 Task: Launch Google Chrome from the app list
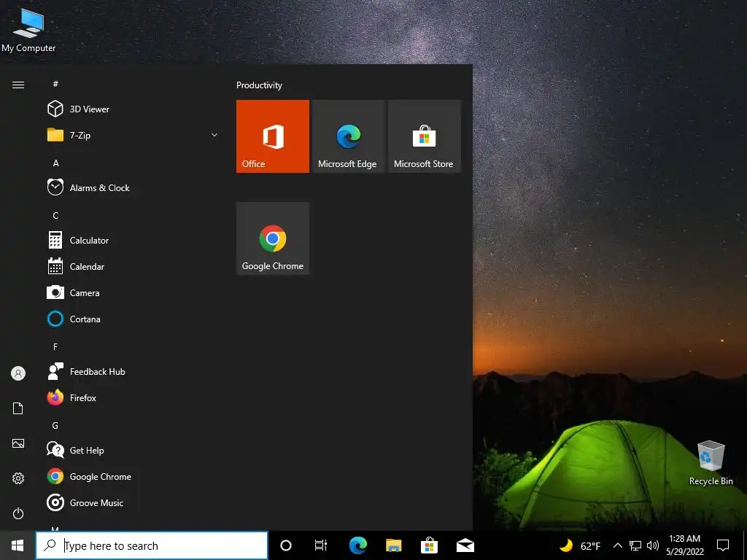[x=133, y=476]
